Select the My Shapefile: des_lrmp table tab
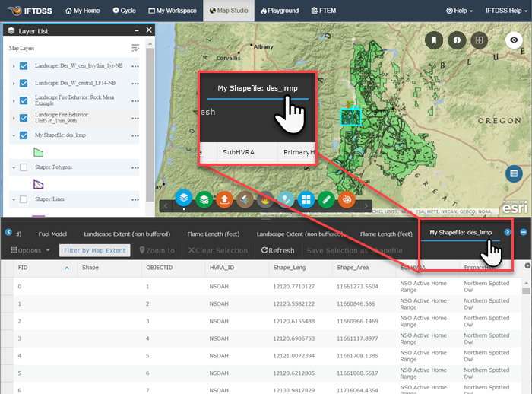The image size is (532, 394). coord(461,232)
